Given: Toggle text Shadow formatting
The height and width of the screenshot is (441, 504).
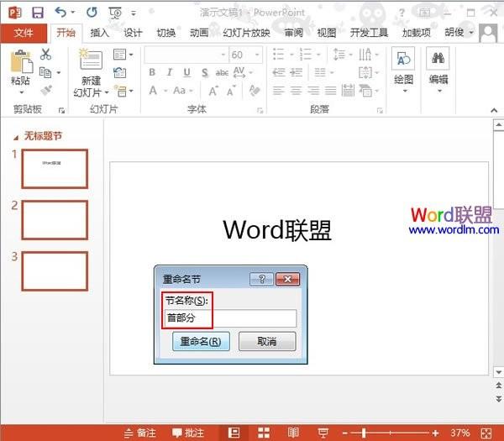Looking at the screenshot, I should point(204,73).
